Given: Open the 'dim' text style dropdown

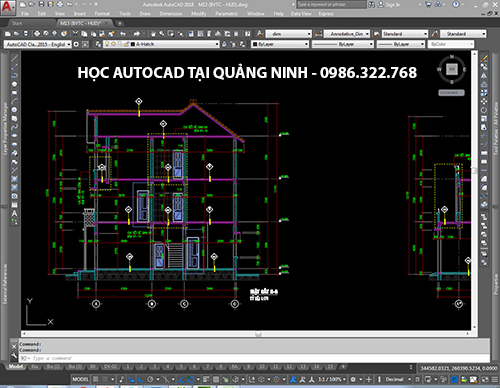Looking at the screenshot, I should [289, 34].
